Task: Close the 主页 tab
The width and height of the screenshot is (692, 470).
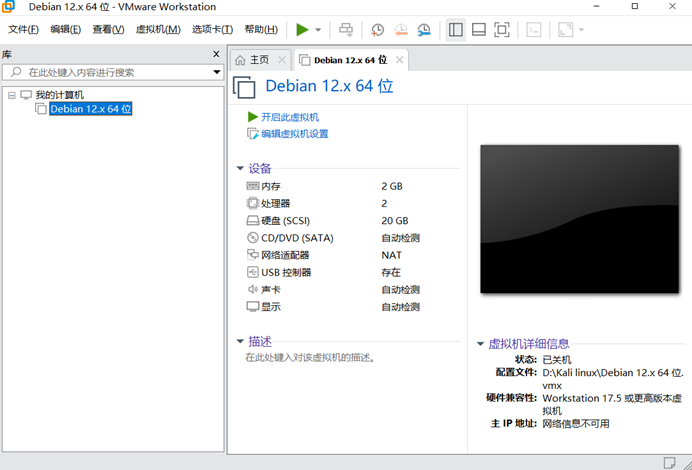Action: (282, 60)
